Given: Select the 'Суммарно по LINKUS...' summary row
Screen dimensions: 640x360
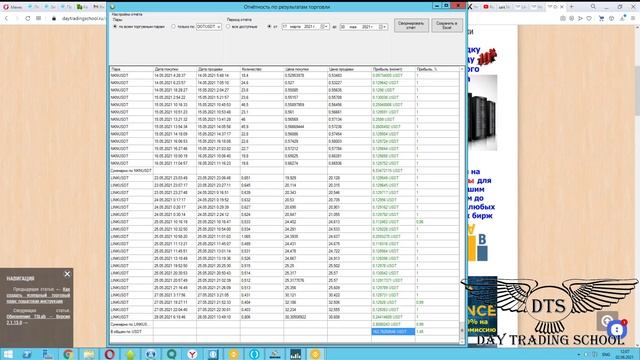Looking at the screenshot, I should 284,324.
